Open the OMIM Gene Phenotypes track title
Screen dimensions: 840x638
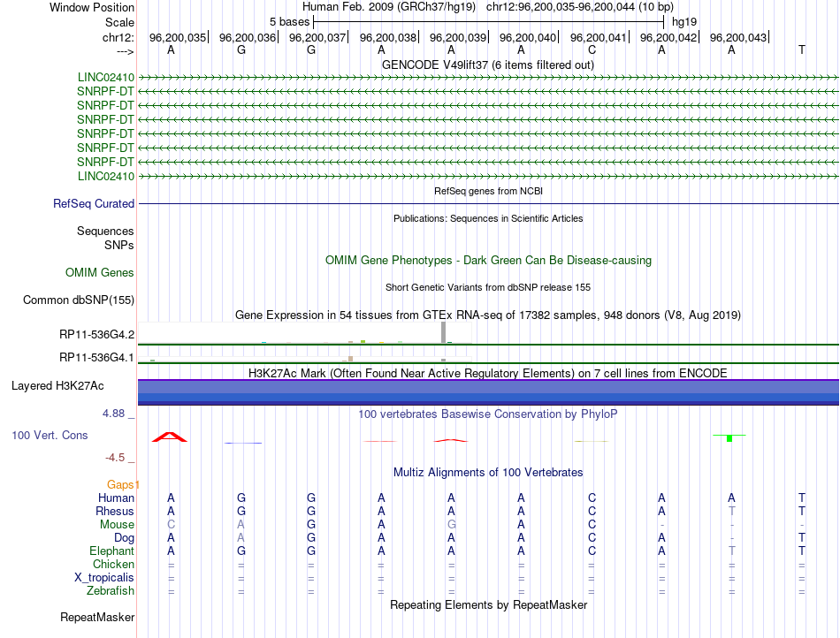(x=488, y=260)
